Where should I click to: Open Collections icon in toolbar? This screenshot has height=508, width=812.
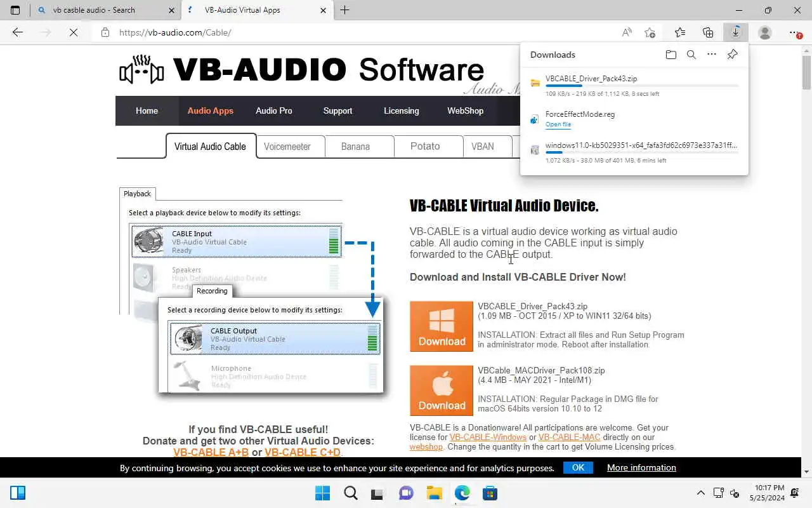[x=708, y=32]
